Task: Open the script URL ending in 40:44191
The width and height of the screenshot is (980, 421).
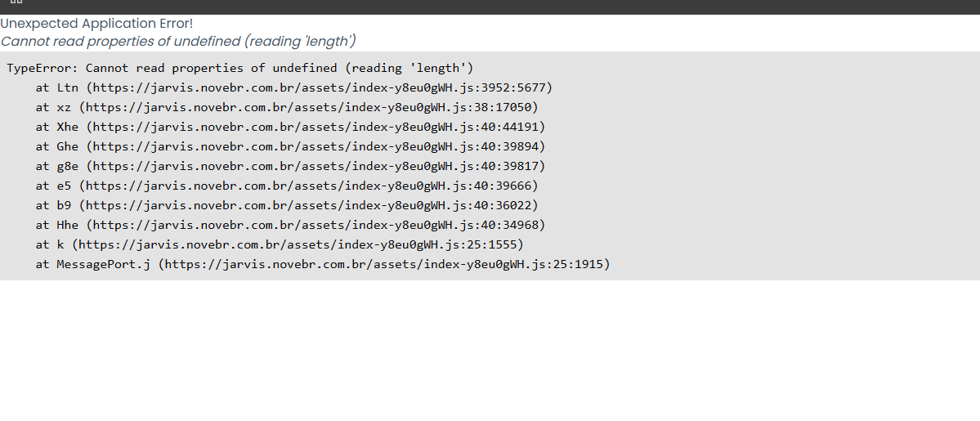Action: (316, 127)
